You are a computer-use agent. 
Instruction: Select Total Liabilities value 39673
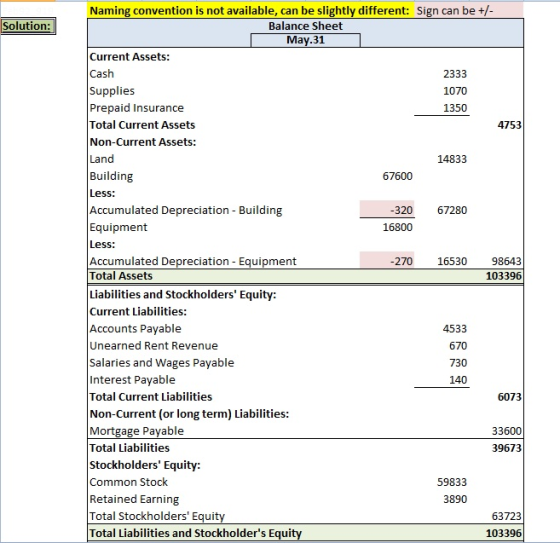(506, 448)
